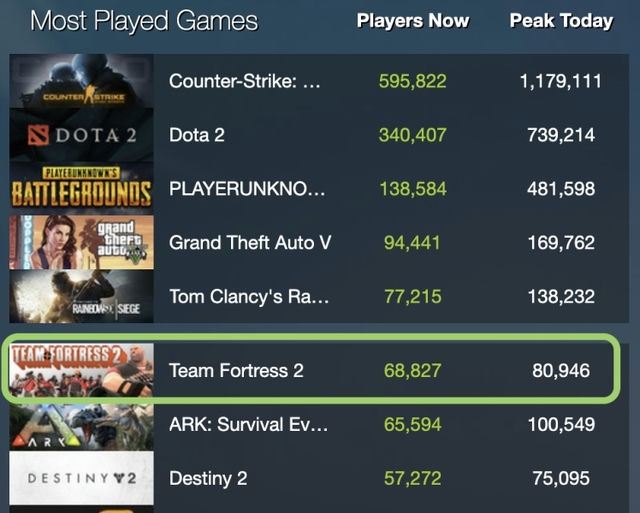The height and width of the screenshot is (513, 640).
Task: Click the ARK Survival Evolved thumbnail
Action: pyautogui.click(x=81, y=424)
